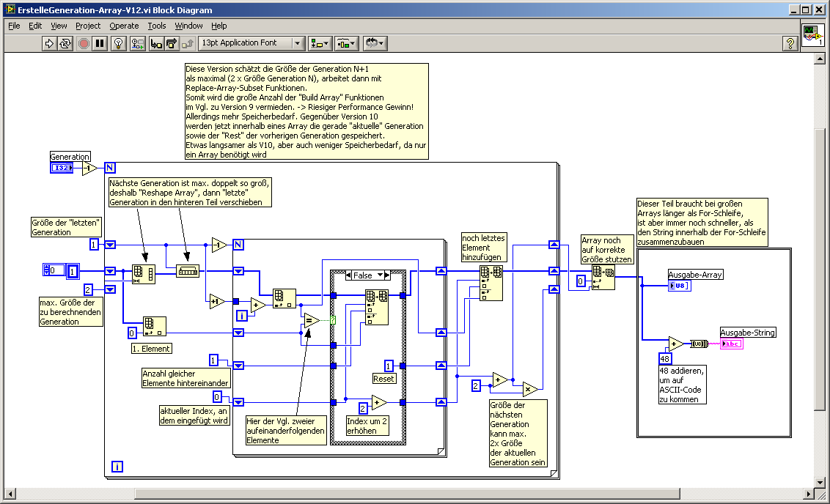Open the Tools menu

(x=157, y=26)
